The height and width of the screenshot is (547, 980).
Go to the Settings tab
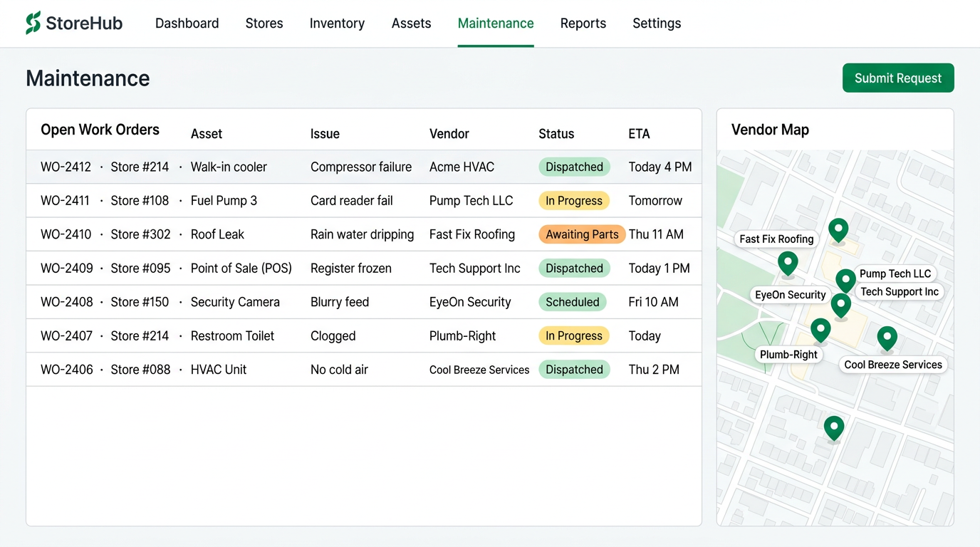tap(657, 24)
